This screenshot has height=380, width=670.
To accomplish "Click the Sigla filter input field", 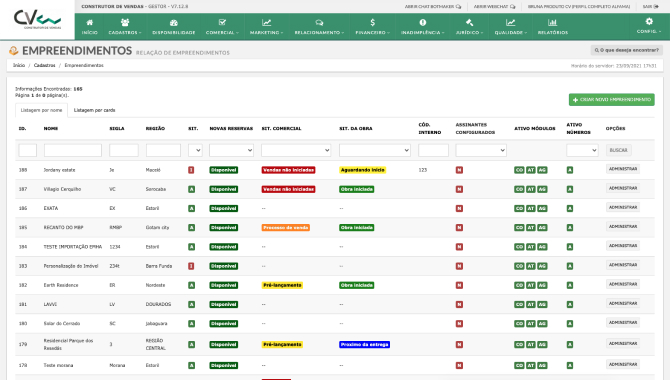I will coord(124,150).
